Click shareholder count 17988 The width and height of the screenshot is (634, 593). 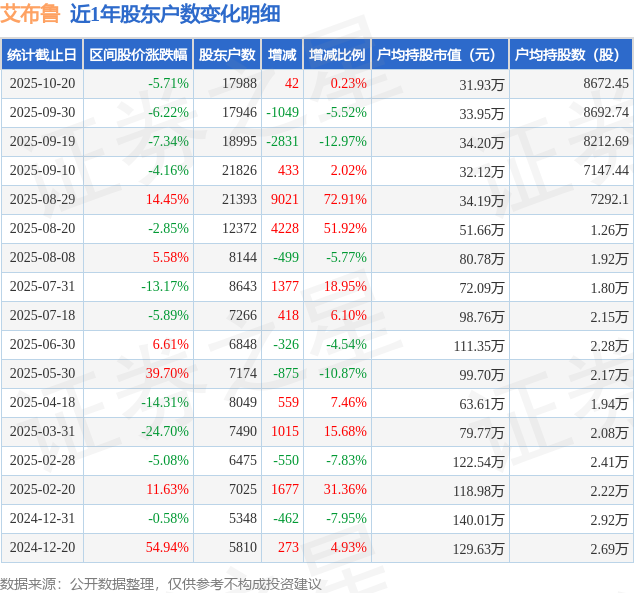[239, 83]
